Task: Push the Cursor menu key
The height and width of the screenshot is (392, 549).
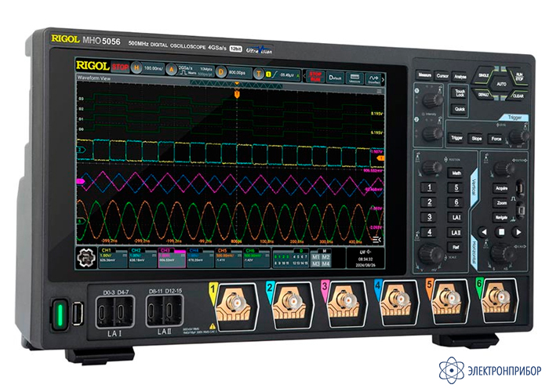Action: coord(442,76)
